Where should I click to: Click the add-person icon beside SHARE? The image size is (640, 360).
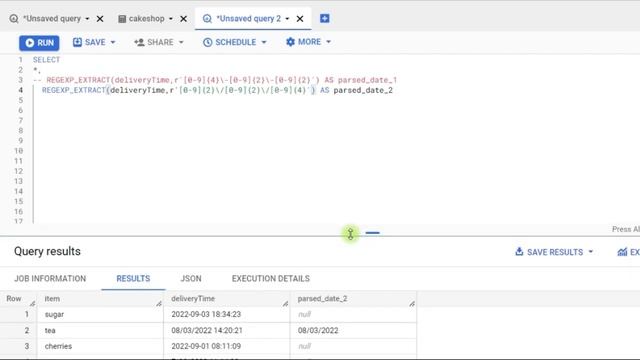coord(139,42)
